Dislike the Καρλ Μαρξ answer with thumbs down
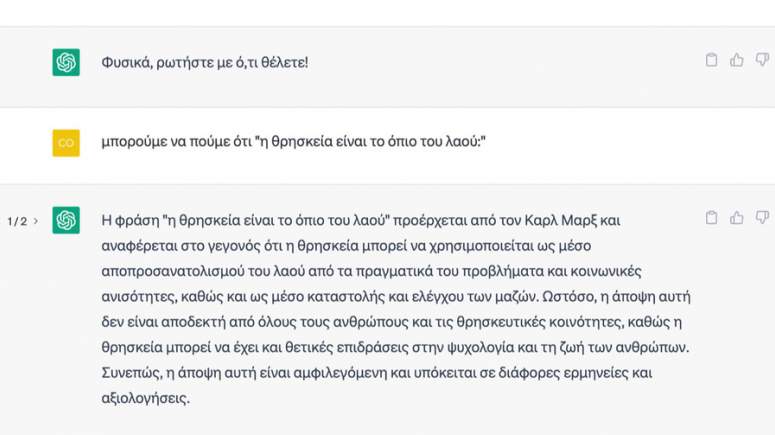The image size is (775, 435). click(762, 218)
